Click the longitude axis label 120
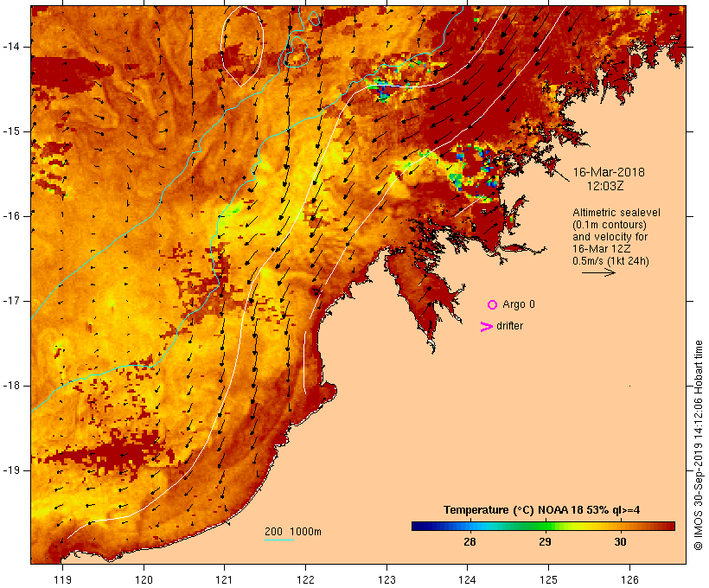This screenshot has width=709, height=588. coord(144,579)
